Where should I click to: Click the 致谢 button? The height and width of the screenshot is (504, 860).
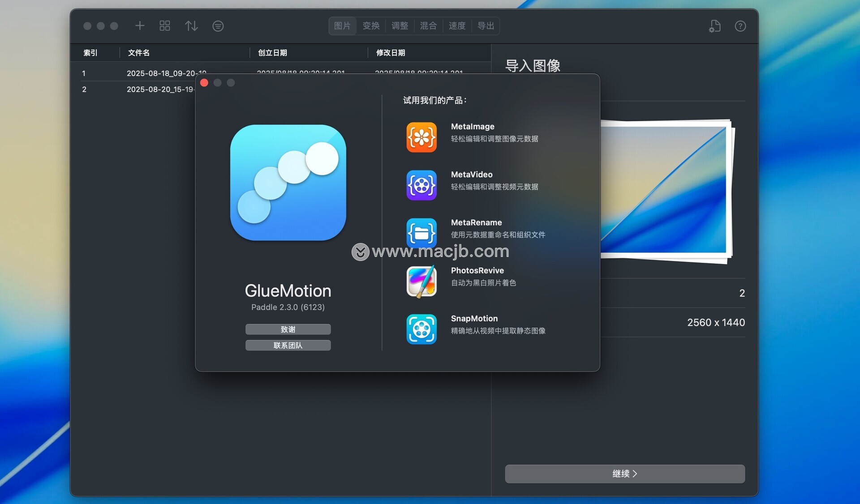(288, 329)
